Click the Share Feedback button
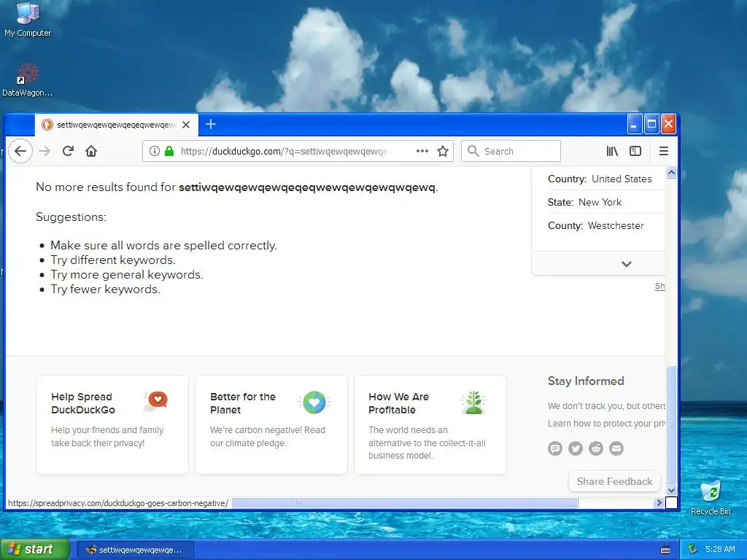The height and width of the screenshot is (560, 747). click(x=614, y=481)
